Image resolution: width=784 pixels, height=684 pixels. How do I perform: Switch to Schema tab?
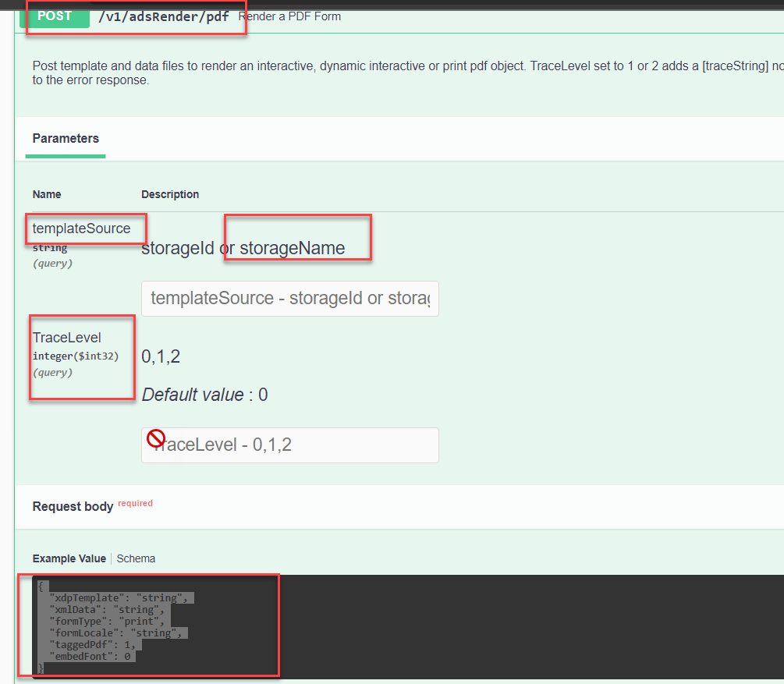tap(136, 558)
